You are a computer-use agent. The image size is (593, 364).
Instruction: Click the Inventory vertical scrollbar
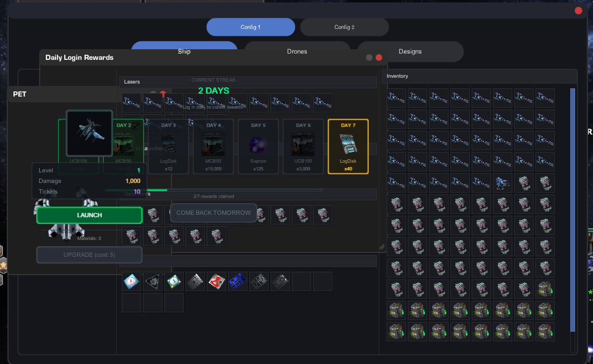click(x=573, y=210)
